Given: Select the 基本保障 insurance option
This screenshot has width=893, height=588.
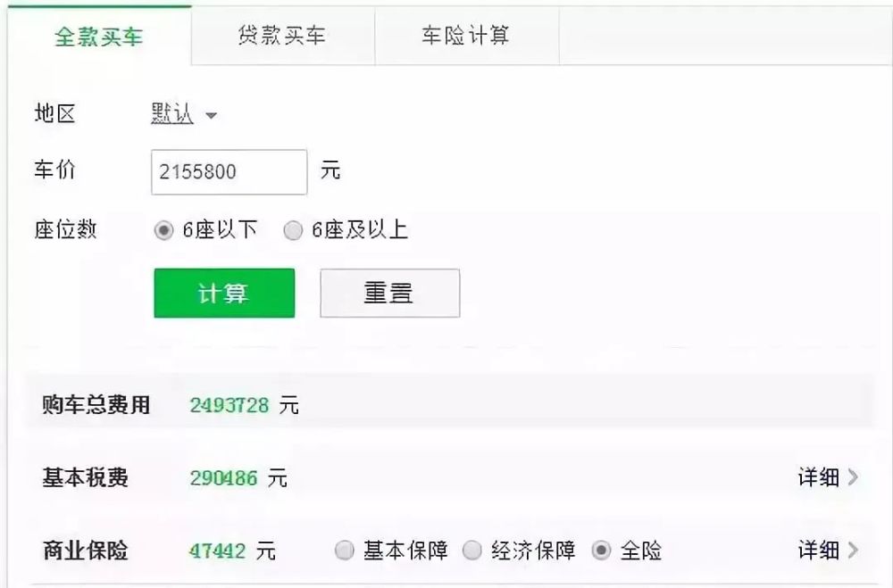Looking at the screenshot, I should [x=344, y=551].
